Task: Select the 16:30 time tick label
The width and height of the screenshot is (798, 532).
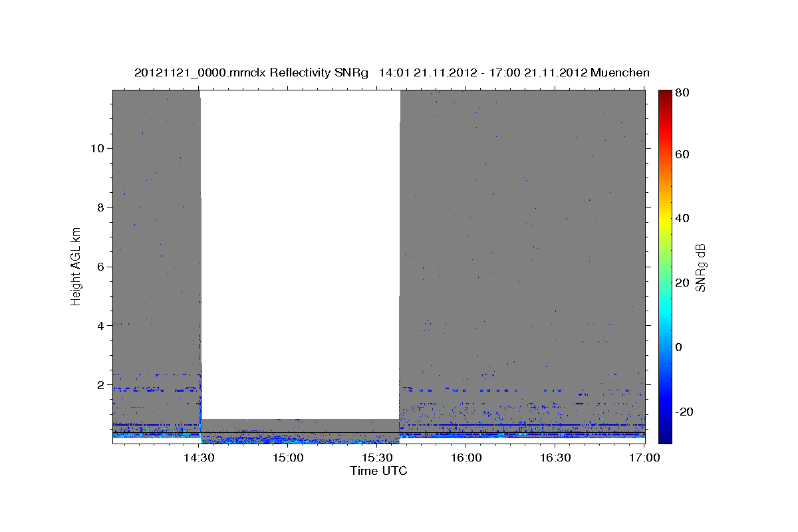Action: 555,458
